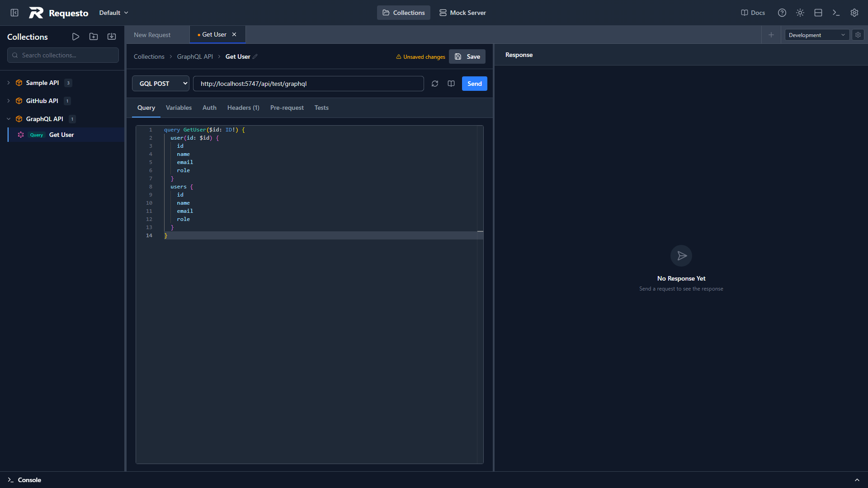
Task: Open application settings gear
Action: pyautogui.click(x=854, y=13)
